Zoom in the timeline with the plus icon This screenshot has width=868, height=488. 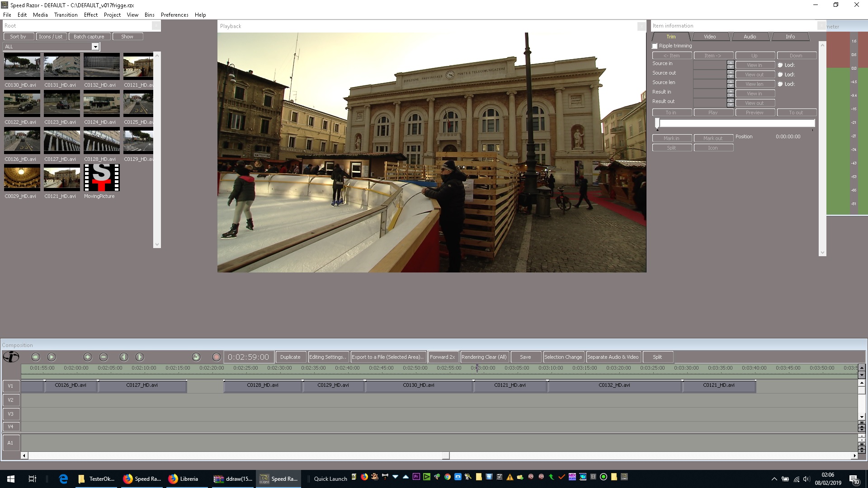(88, 357)
